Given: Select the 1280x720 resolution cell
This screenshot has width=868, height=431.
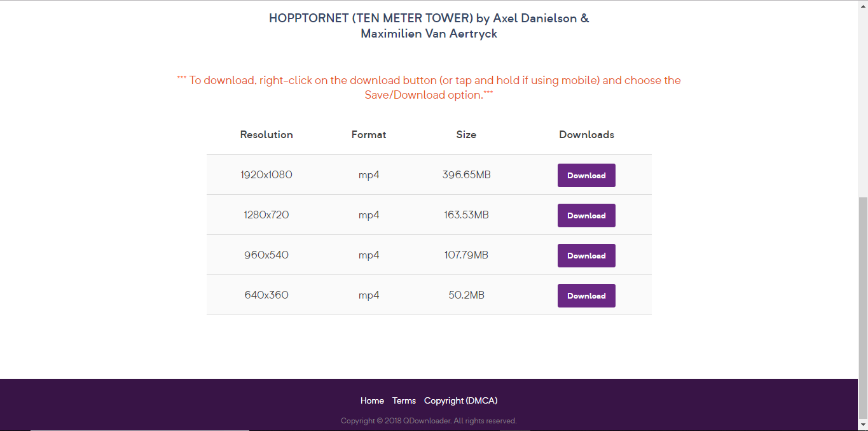Looking at the screenshot, I should (x=266, y=215).
